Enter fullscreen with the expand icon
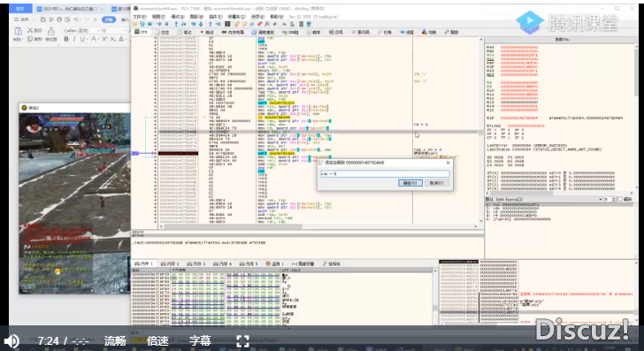Viewport: 644px width, 351px height. 242,340
